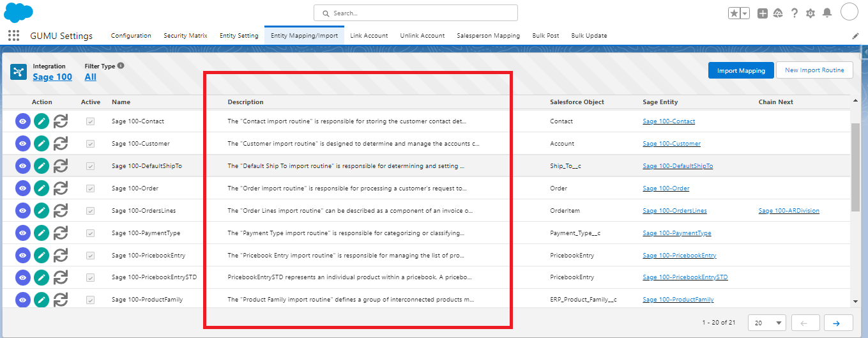Toggle Active checkbox for Sage 100-OrdersLines
Screen dimensions: 868x338
[x=91, y=211]
